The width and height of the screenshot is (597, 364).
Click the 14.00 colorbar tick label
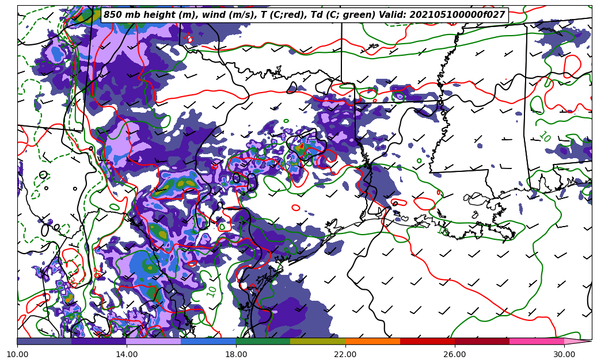[127, 354]
